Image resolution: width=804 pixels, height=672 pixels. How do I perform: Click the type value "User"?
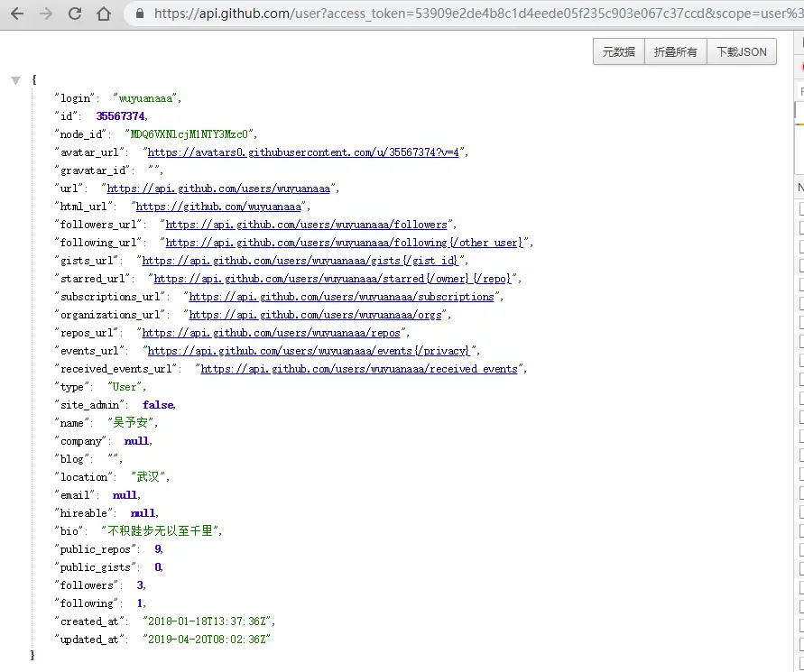(x=125, y=387)
